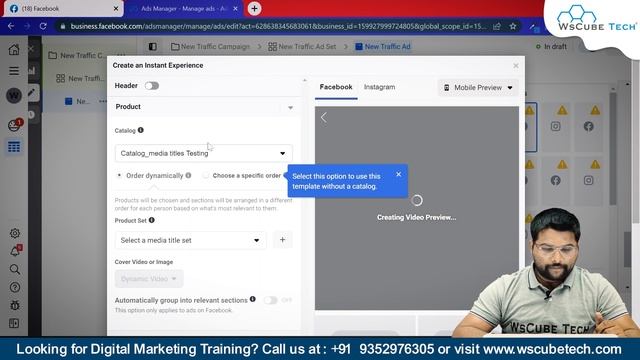Open Select a media title set dropdown
The image size is (640, 360).
191,240
